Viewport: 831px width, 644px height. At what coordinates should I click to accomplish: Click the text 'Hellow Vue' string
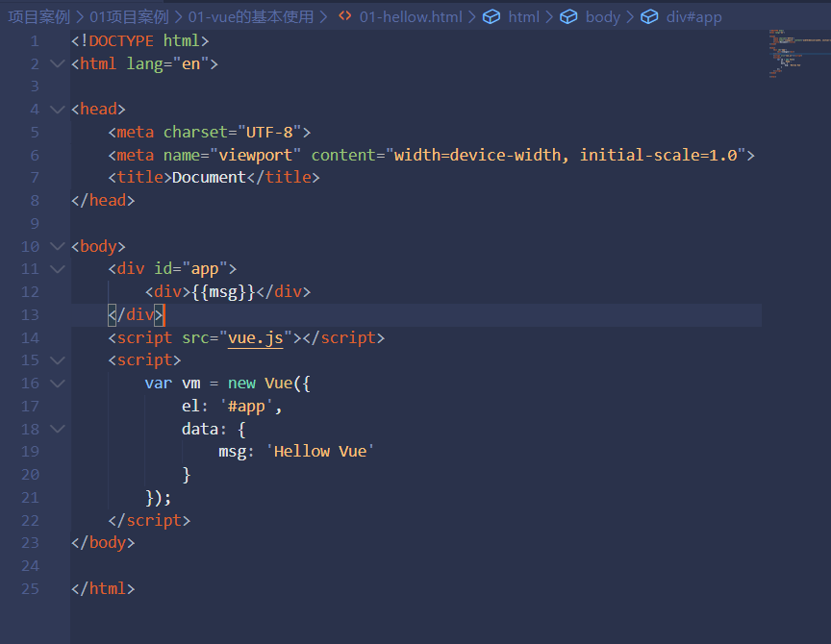(320, 451)
